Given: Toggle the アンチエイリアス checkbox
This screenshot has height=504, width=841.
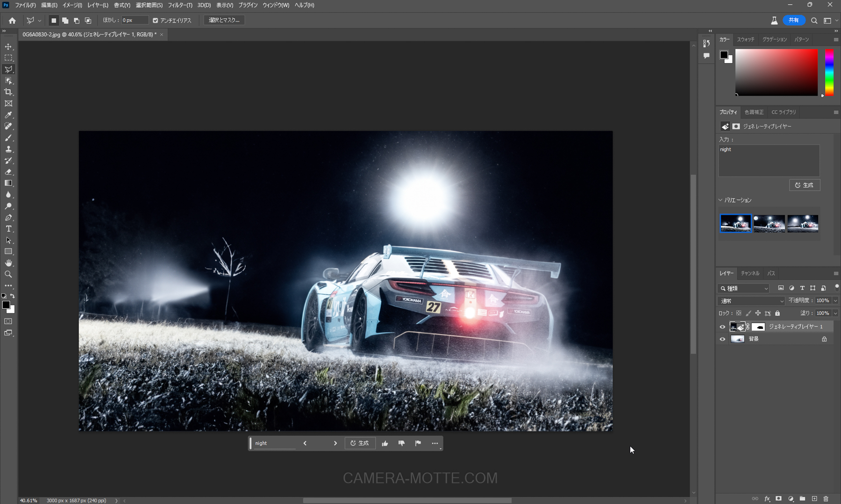Looking at the screenshot, I should click(x=156, y=21).
